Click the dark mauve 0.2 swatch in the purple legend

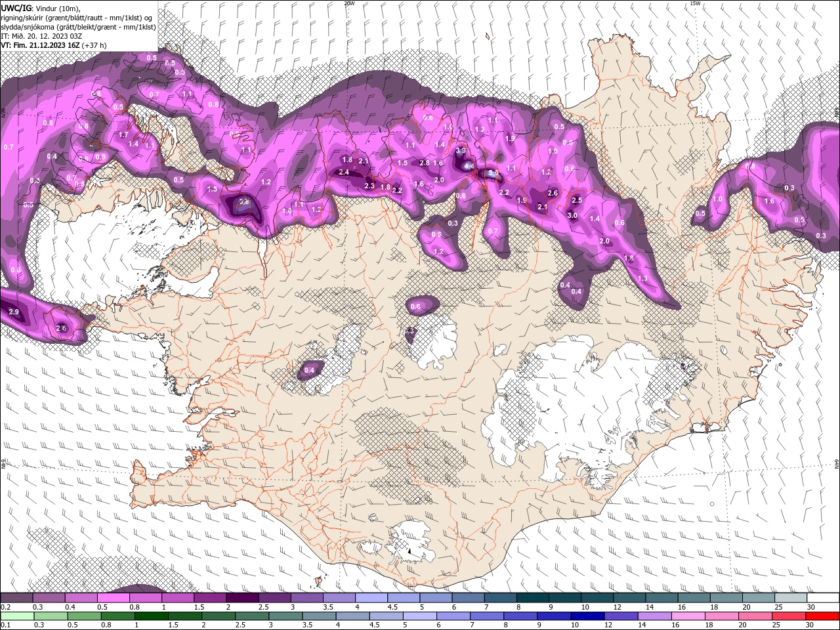(16, 598)
